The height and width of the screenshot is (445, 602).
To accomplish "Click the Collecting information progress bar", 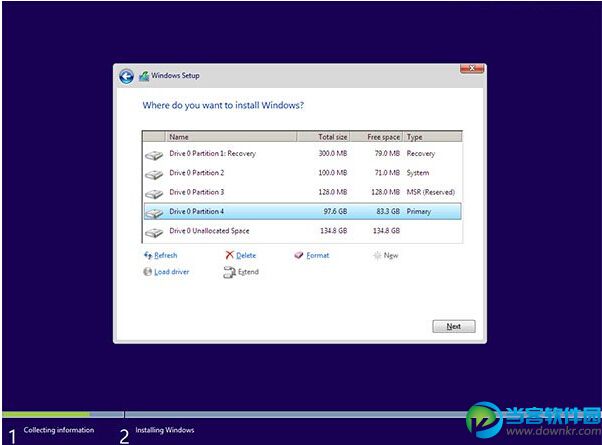I will 63,415.
